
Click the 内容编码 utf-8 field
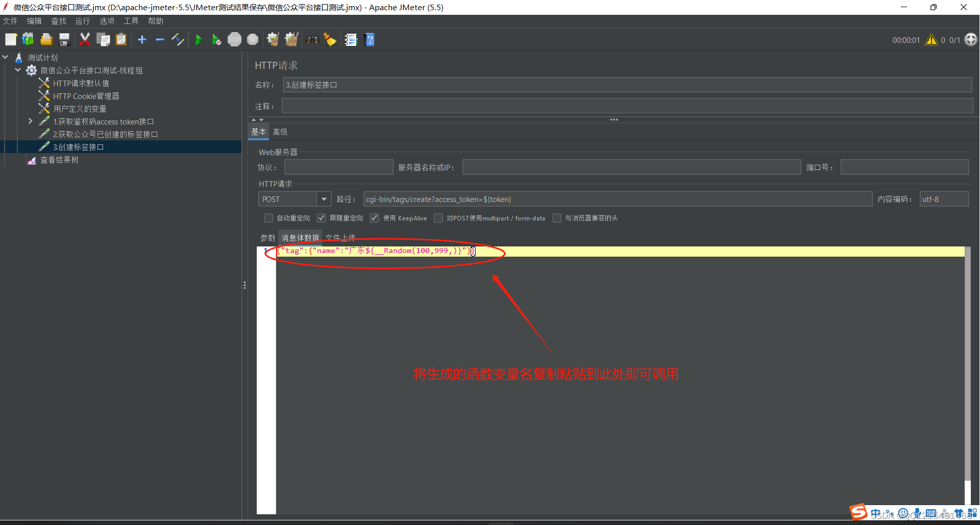point(944,199)
